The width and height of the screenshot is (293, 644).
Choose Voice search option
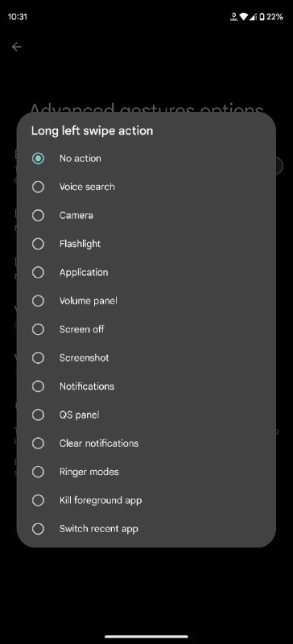click(146, 187)
